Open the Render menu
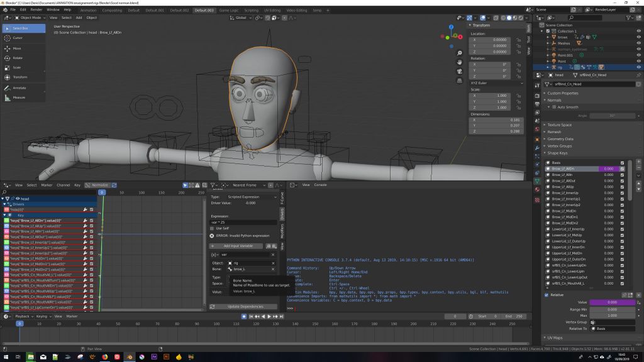644x362 pixels. pyautogui.click(x=36, y=10)
